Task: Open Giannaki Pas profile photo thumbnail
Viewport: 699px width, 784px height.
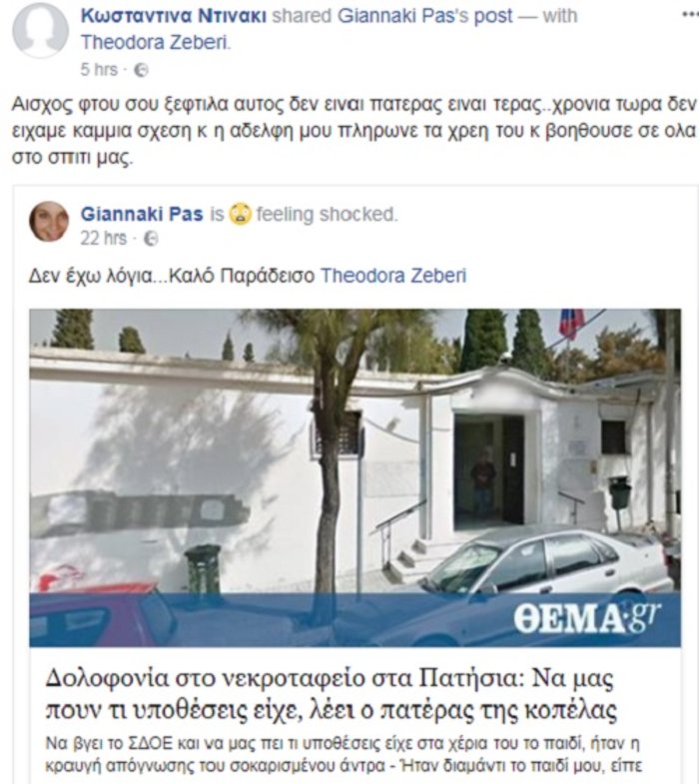Action: pos(49,221)
